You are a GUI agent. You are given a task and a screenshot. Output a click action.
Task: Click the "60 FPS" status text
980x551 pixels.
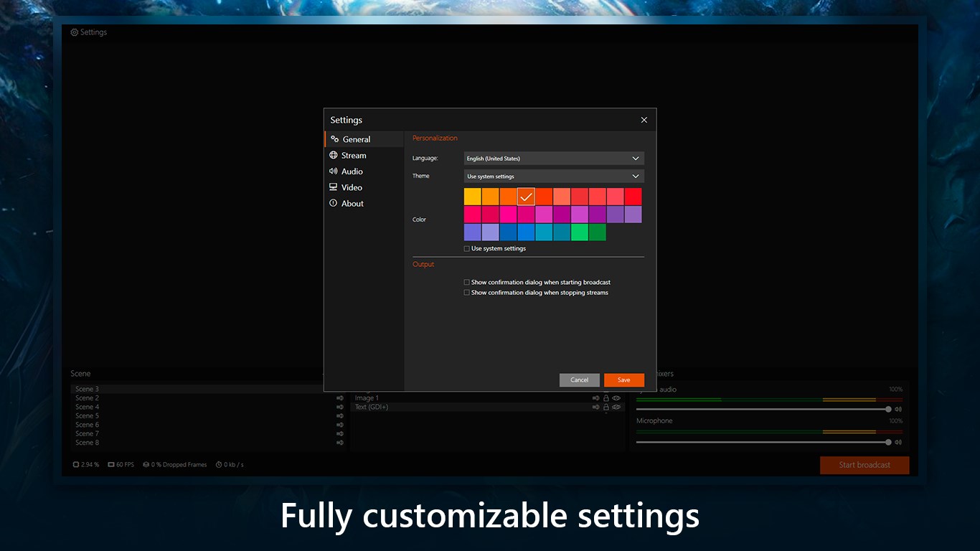click(126, 465)
